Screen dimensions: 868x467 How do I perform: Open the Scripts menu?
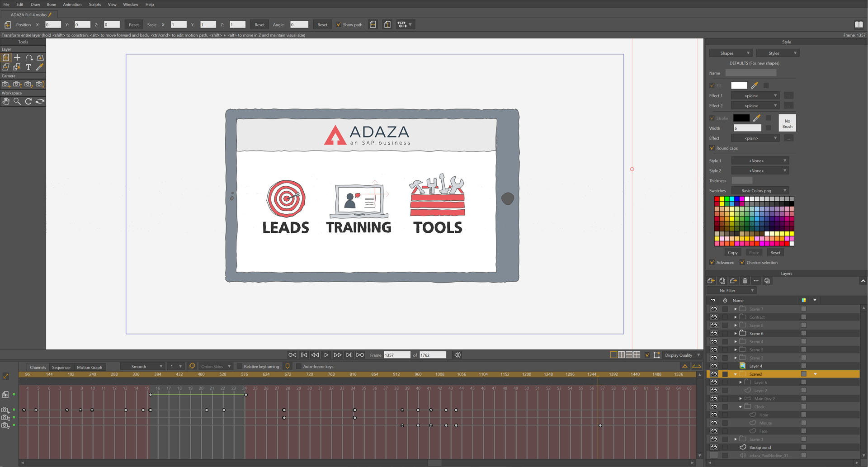coord(95,5)
